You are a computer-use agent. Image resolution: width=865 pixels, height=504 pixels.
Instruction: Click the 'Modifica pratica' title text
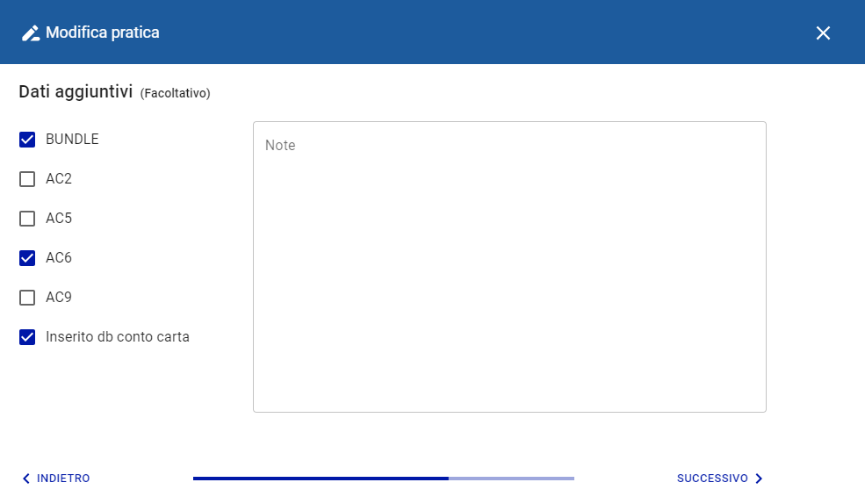click(103, 33)
